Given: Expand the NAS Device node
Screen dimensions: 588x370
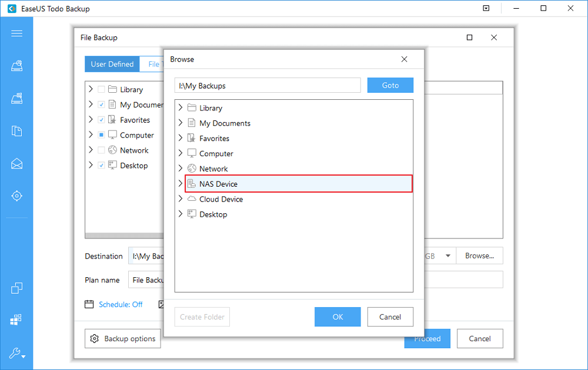Looking at the screenshot, I should (x=181, y=183).
